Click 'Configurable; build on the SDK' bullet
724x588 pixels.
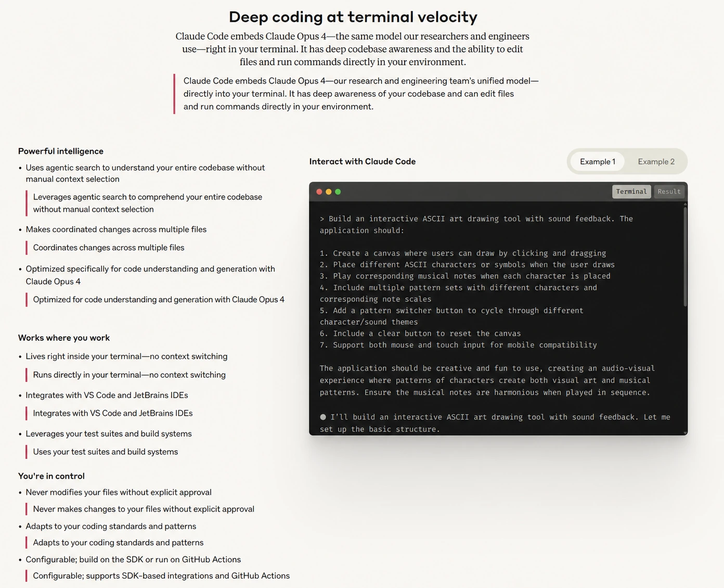tap(133, 560)
